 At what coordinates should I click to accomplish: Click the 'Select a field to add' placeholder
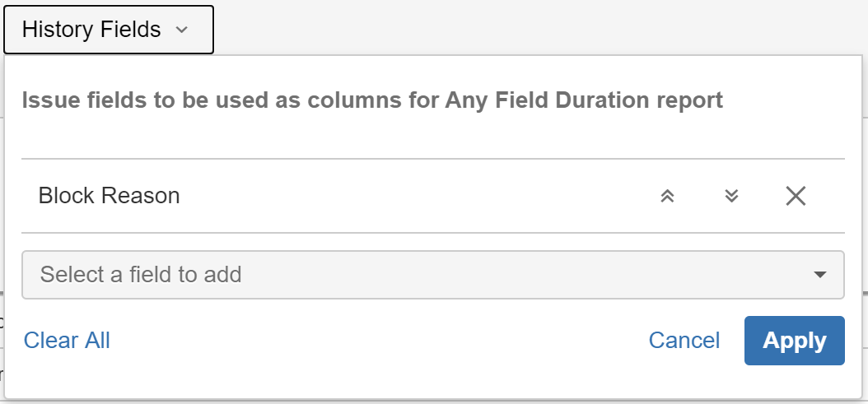pyautogui.click(x=141, y=275)
